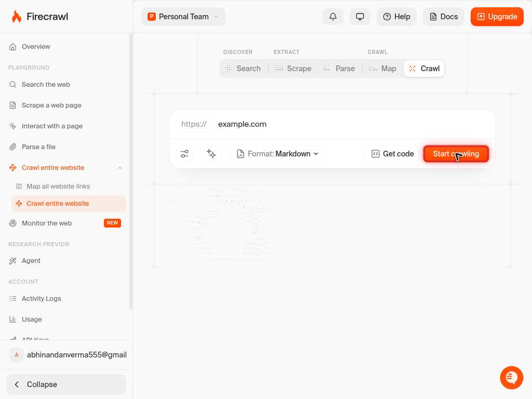532x399 pixels.
Task: Switch to the Scrape tab
Action: (293, 69)
